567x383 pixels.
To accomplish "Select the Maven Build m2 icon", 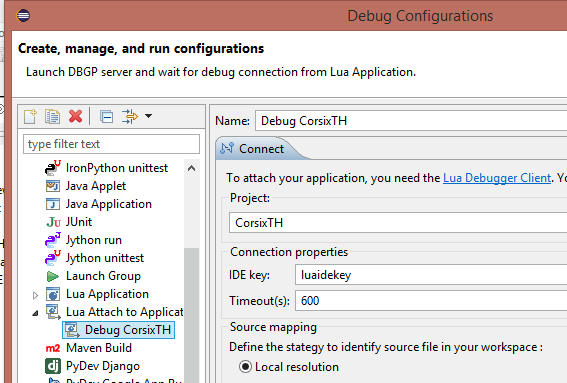I will 53,348.
